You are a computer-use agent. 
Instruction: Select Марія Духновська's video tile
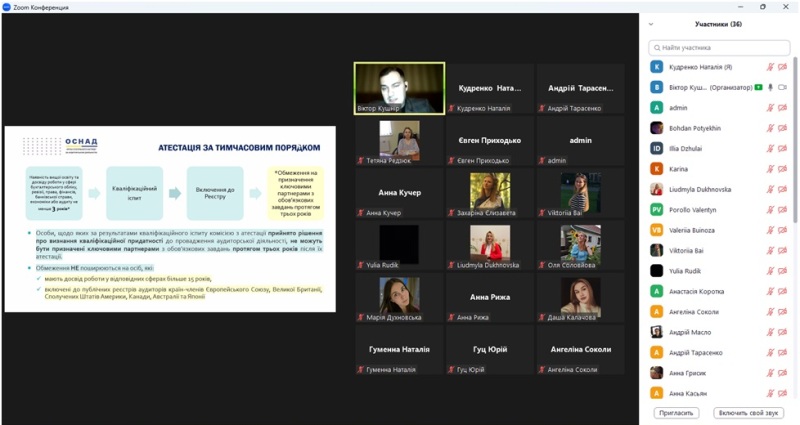[x=399, y=298]
